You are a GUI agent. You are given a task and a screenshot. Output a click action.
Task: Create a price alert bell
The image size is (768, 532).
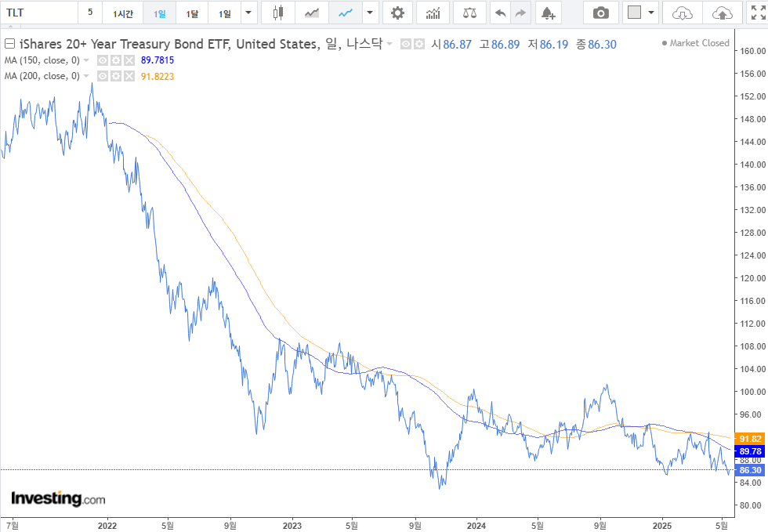pos(548,13)
